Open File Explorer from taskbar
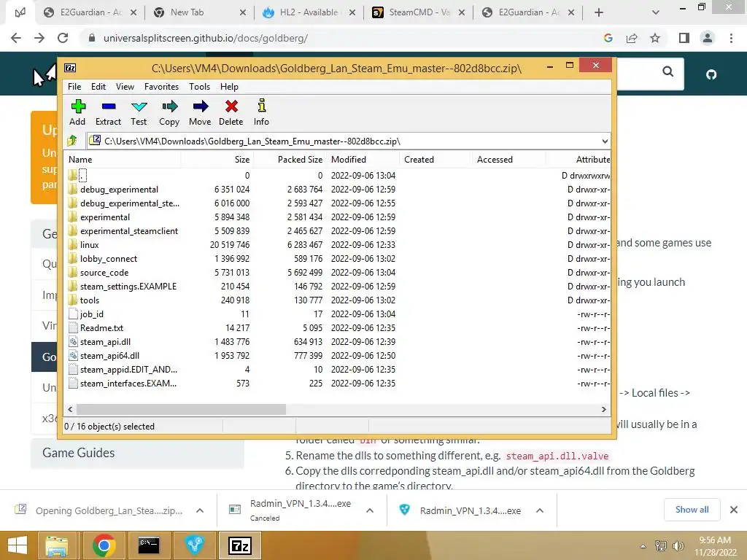The width and height of the screenshot is (747, 560). [x=57, y=545]
